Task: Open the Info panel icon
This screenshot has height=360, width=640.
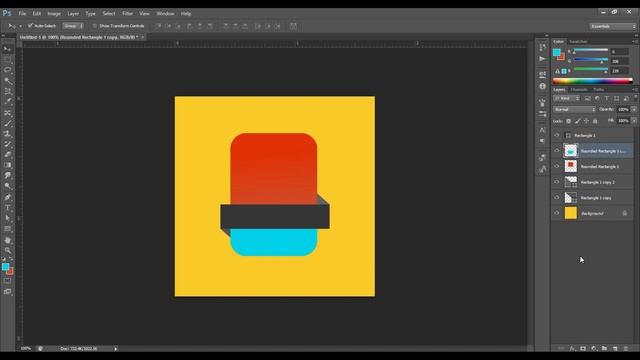Action: tap(542, 86)
